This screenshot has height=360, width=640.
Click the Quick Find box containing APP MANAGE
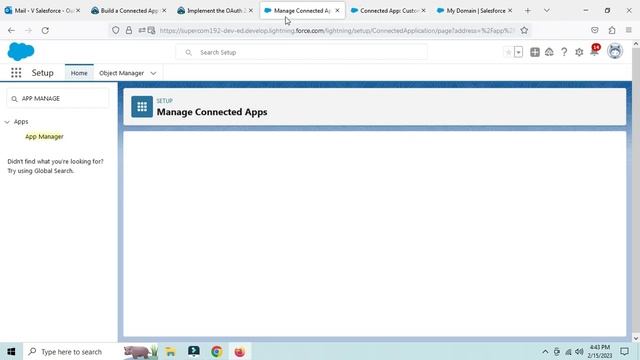[x=58, y=98]
